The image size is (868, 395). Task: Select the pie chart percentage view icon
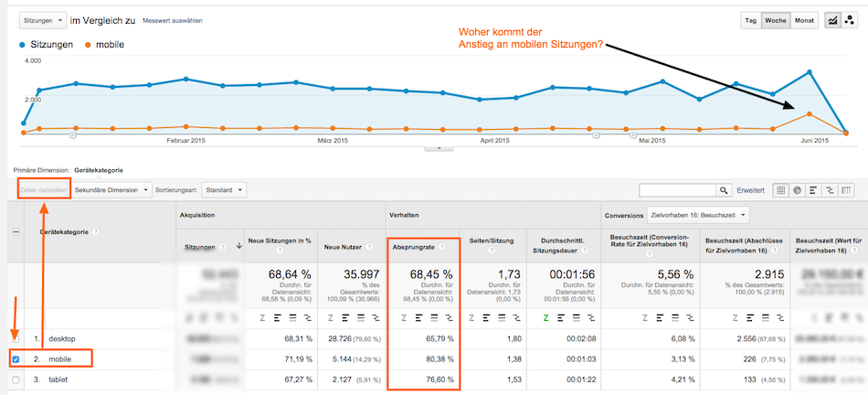[x=798, y=190]
